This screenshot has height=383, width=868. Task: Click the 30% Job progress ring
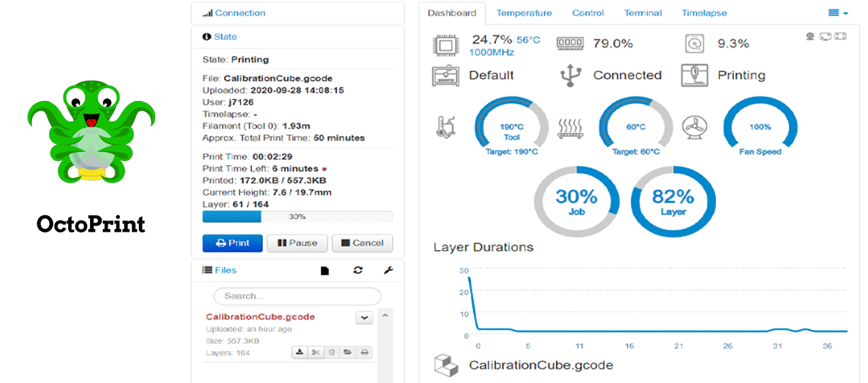(x=576, y=201)
